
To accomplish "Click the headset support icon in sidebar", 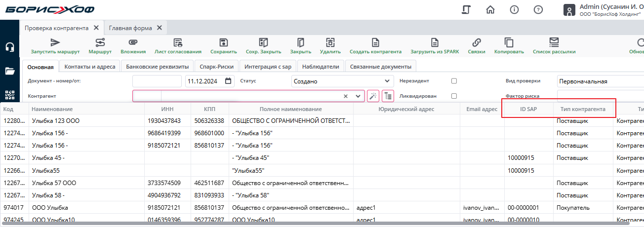I will (x=10, y=47).
